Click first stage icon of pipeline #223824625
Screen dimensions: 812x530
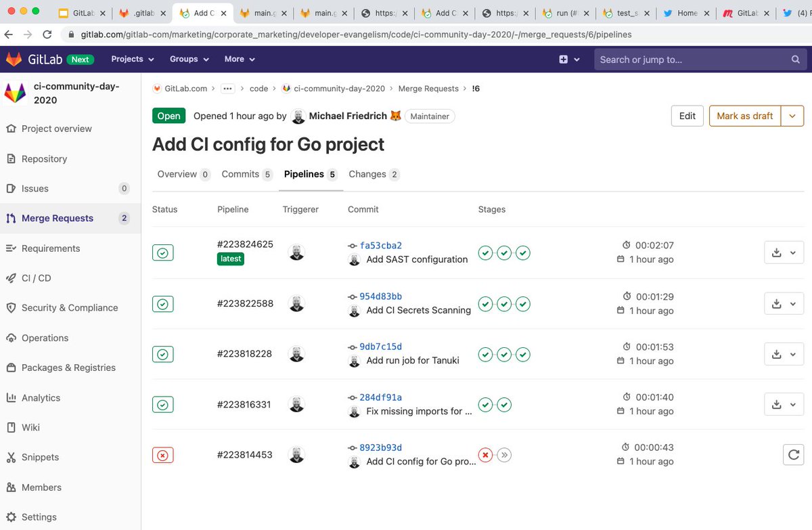click(485, 253)
